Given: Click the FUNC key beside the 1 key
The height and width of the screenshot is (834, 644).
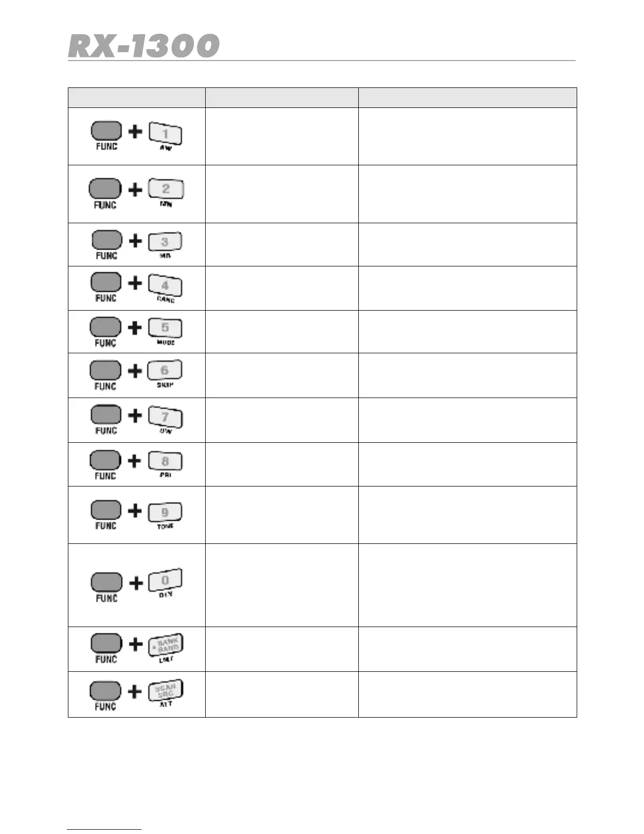Looking at the screenshot, I should [106, 131].
